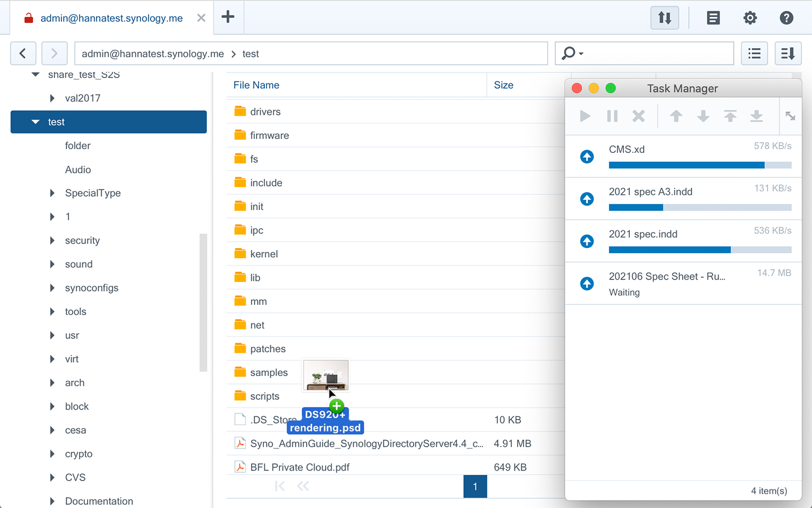Navigate back with the left arrow

pyautogui.click(x=23, y=53)
